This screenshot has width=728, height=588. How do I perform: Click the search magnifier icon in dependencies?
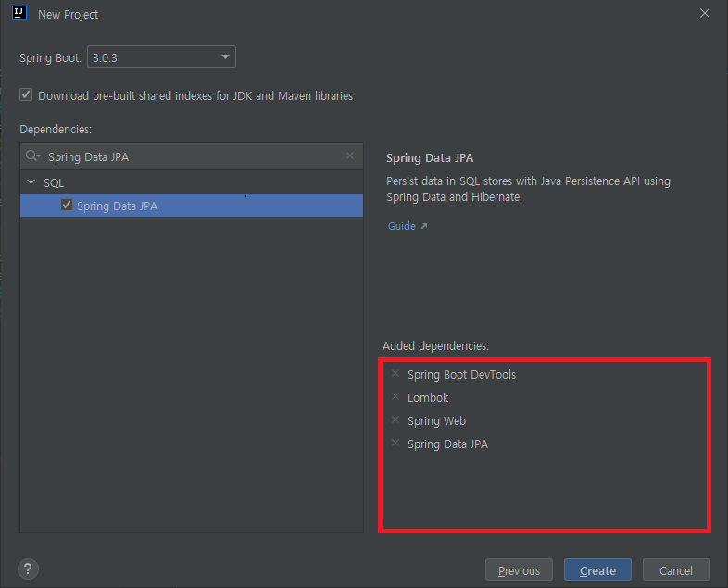[32, 156]
